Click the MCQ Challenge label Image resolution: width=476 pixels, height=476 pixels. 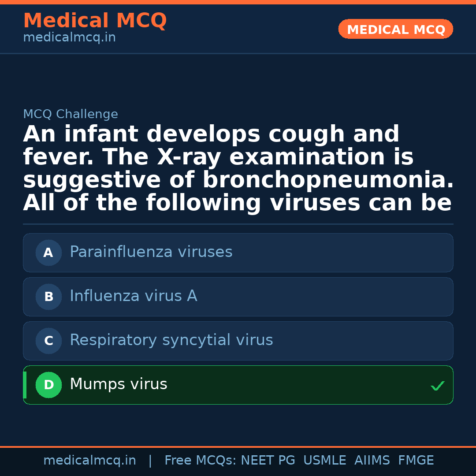tap(71, 115)
